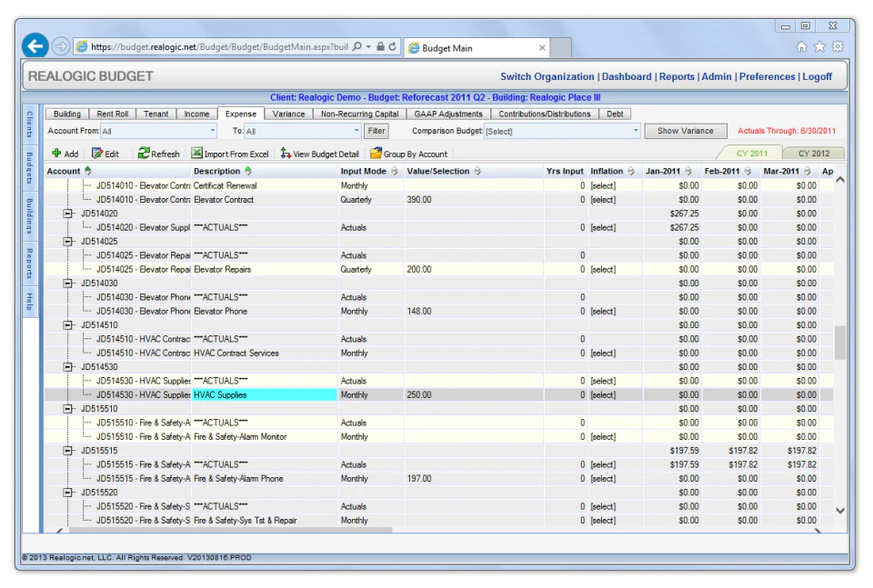Collapse the JD515520 account group

(x=67, y=492)
